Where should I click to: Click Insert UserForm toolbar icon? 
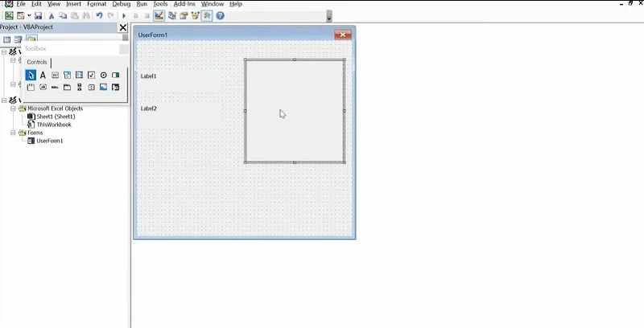coord(21,15)
